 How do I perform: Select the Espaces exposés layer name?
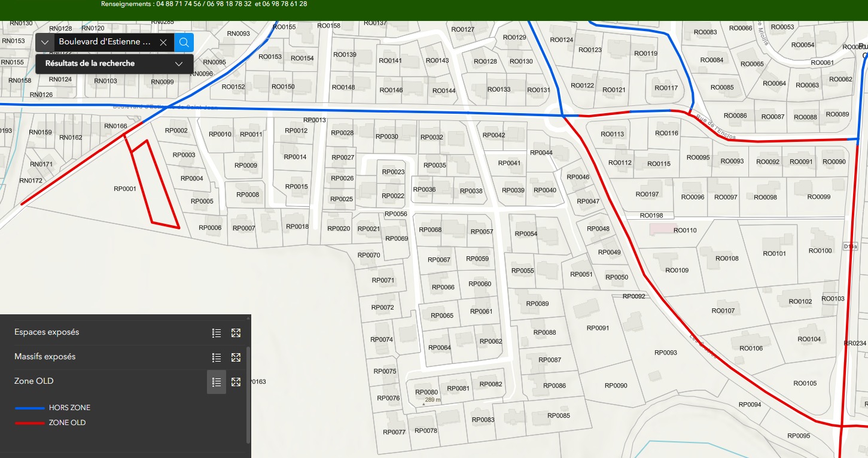pyautogui.click(x=47, y=332)
